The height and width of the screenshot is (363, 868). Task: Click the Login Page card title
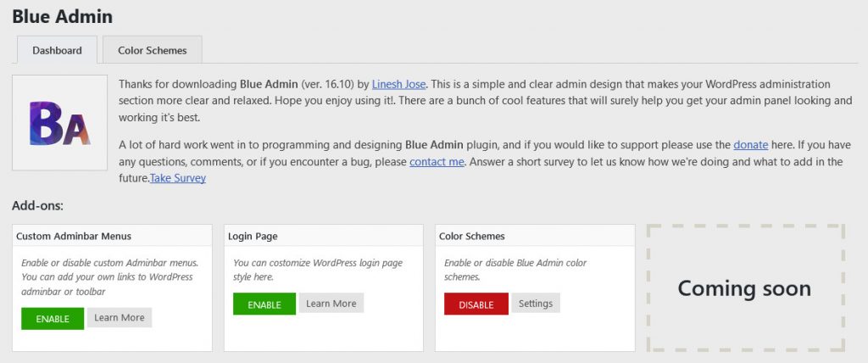253,236
